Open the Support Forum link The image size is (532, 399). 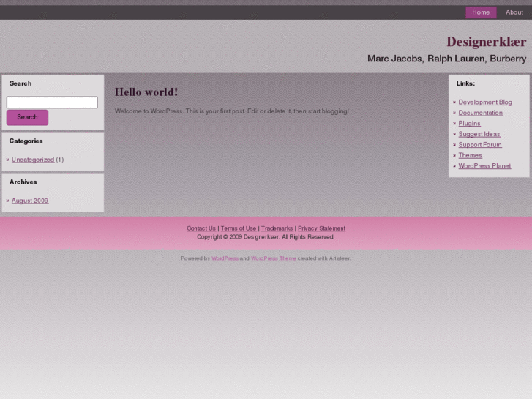pos(480,145)
